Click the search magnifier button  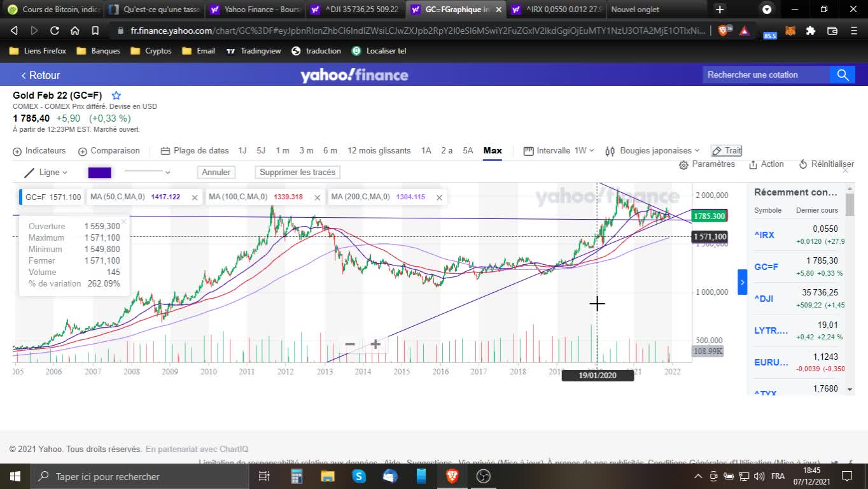click(x=843, y=75)
